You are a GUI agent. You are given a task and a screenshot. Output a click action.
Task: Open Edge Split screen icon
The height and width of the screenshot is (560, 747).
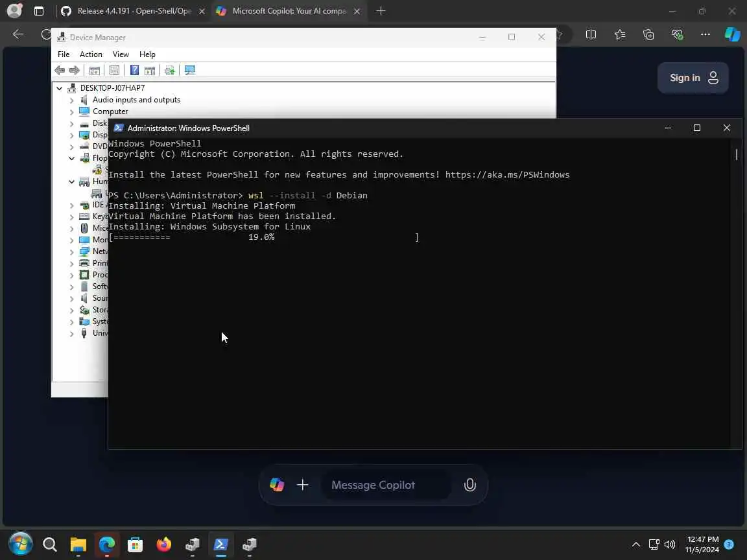tap(591, 34)
